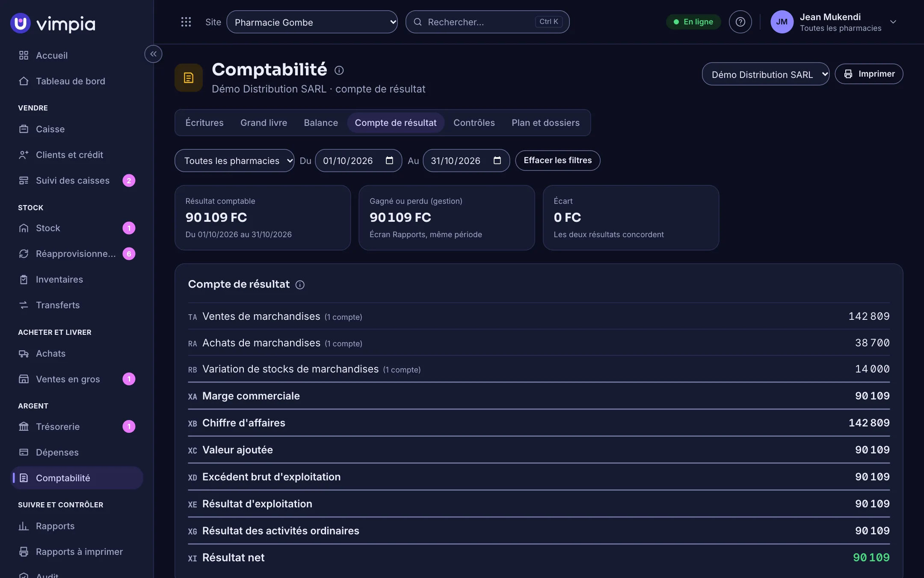Screen dimensions: 924x578
Task: Click the Ventes en gros store icon
Action: [24, 379]
